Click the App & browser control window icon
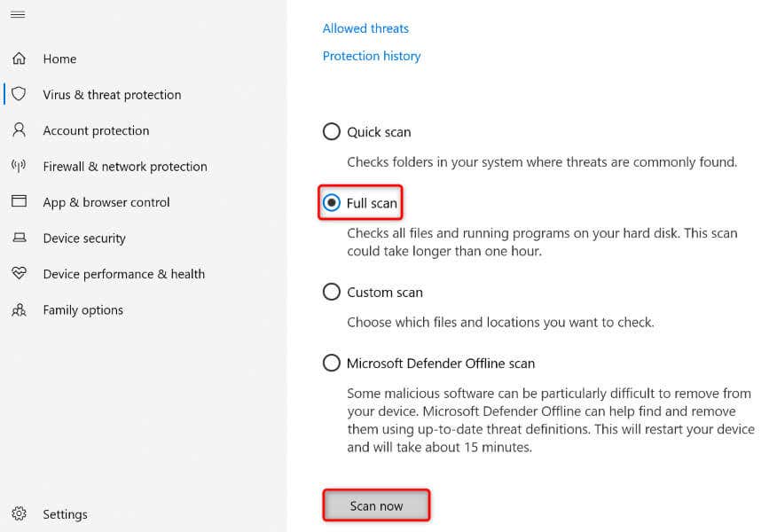The height and width of the screenshot is (532, 777). pyautogui.click(x=19, y=201)
